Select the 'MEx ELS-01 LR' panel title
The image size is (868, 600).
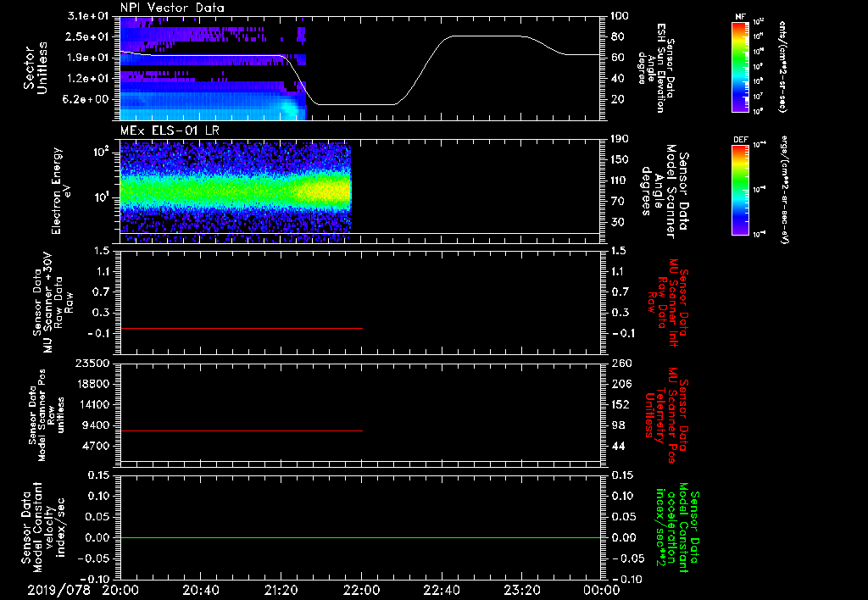point(170,131)
